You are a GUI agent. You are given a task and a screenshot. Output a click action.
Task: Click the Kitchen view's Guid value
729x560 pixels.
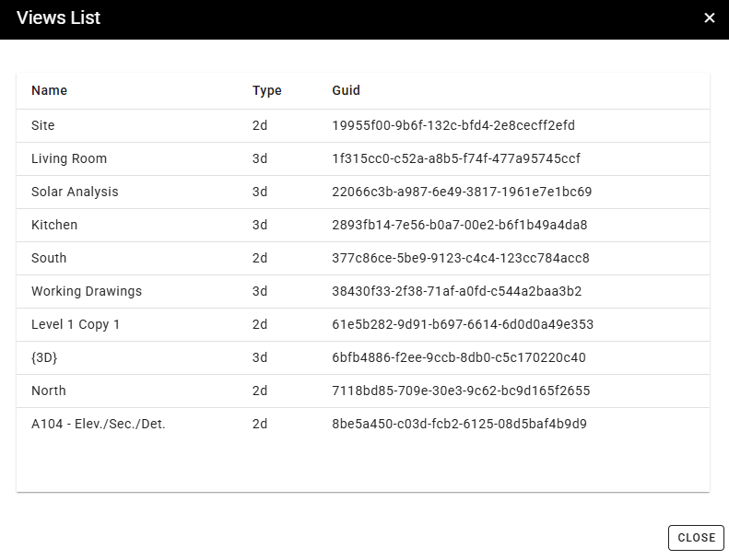point(460,225)
